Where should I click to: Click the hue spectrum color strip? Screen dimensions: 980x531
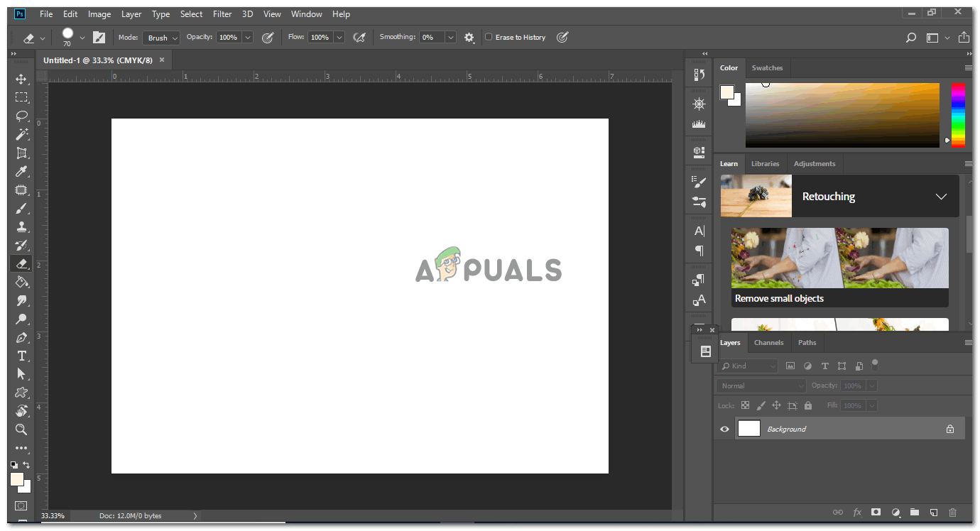click(958, 115)
